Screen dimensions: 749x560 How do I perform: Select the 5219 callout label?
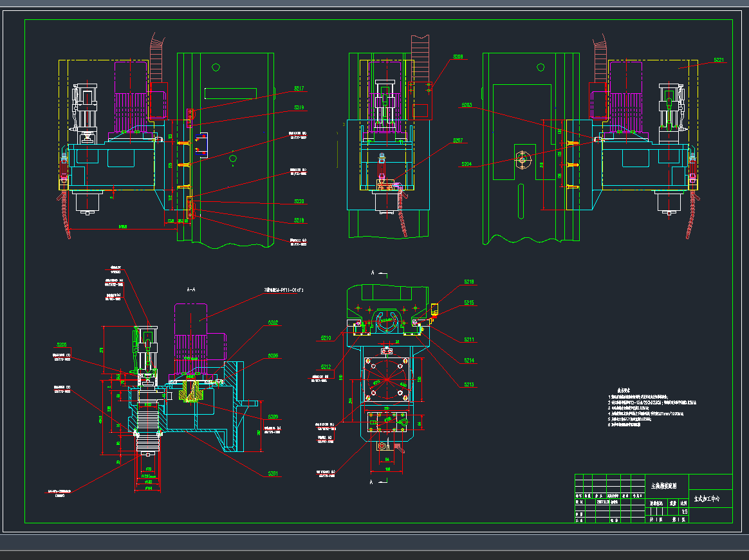point(299,108)
